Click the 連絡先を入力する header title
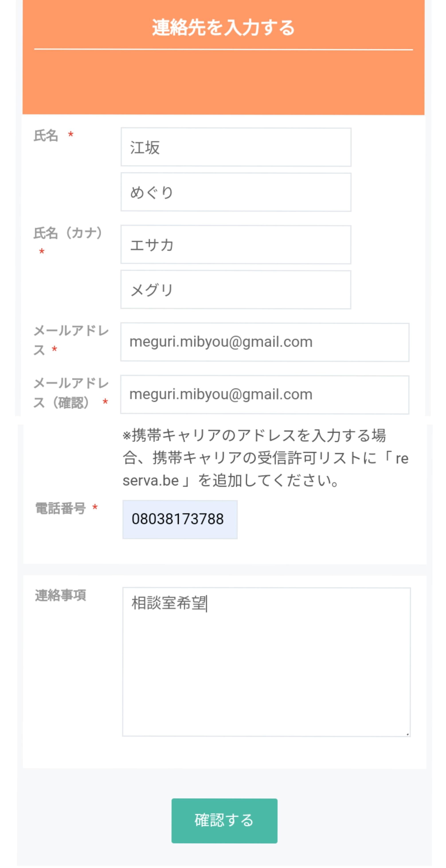 pyautogui.click(x=223, y=28)
